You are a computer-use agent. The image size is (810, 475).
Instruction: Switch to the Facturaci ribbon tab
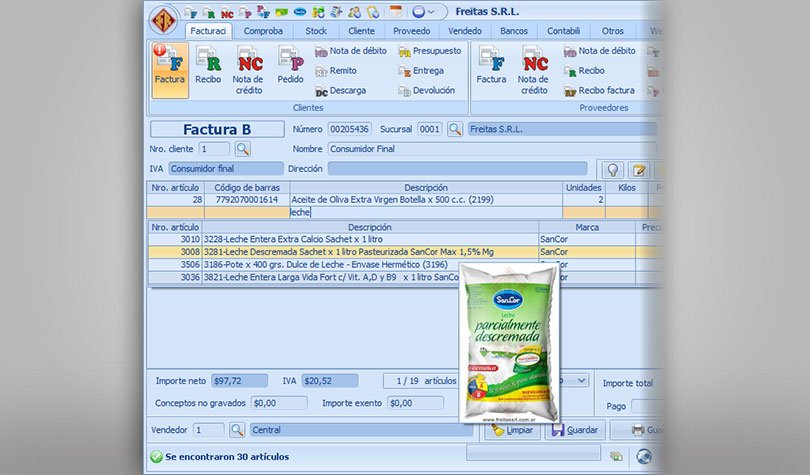click(208, 31)
